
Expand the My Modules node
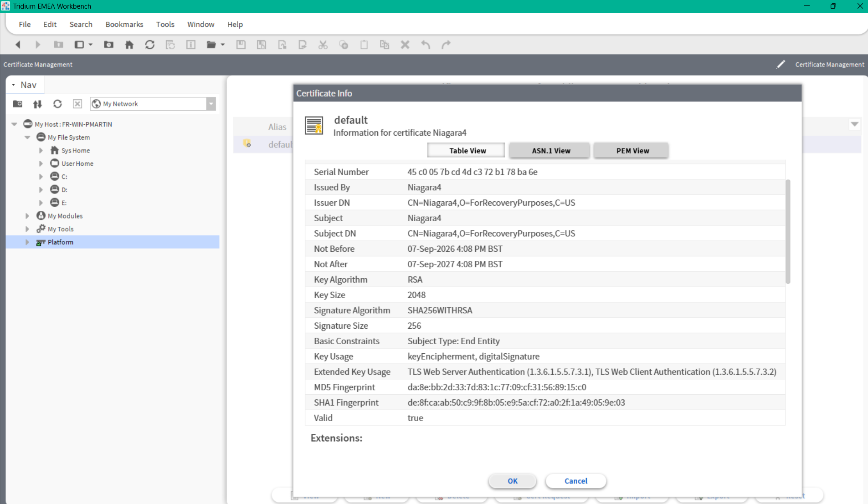click(x=27, y=216)
